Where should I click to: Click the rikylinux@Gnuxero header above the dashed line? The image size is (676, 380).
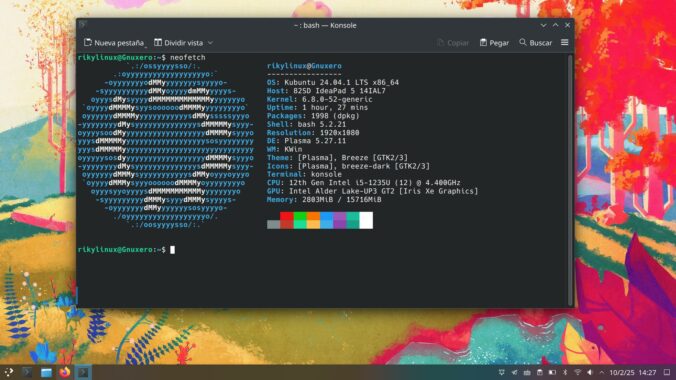[x=304, y=66]
